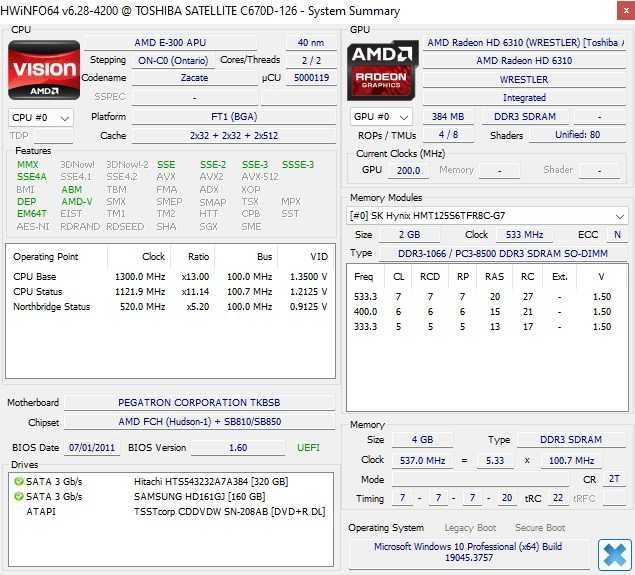The height and width of the screenshot is (575, 635).
Task: Click the AMD FCH (Hudson-1) chipset field
Action: 199,422
